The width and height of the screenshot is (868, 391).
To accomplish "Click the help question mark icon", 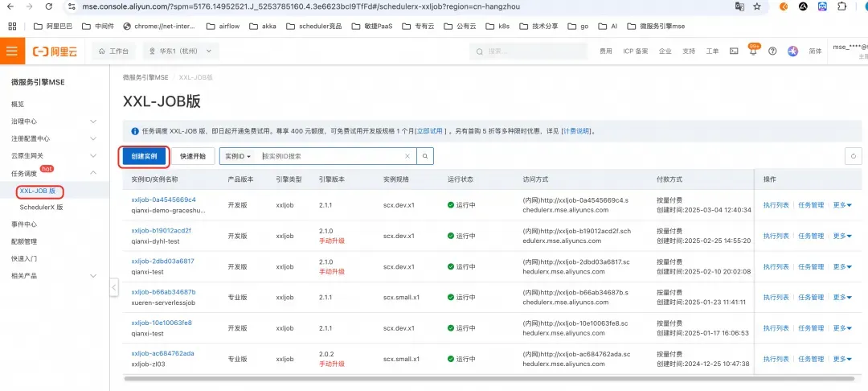I will [772, 51].
